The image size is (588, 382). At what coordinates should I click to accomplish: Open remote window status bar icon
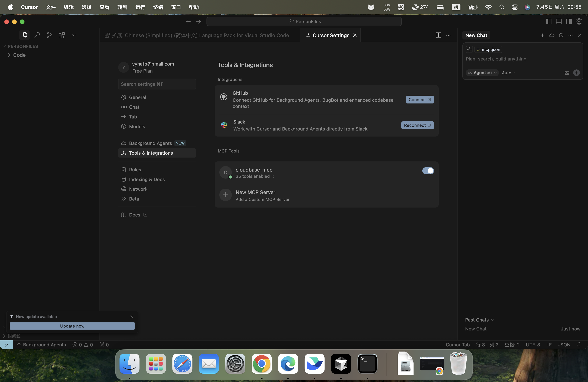coord(7,345)
